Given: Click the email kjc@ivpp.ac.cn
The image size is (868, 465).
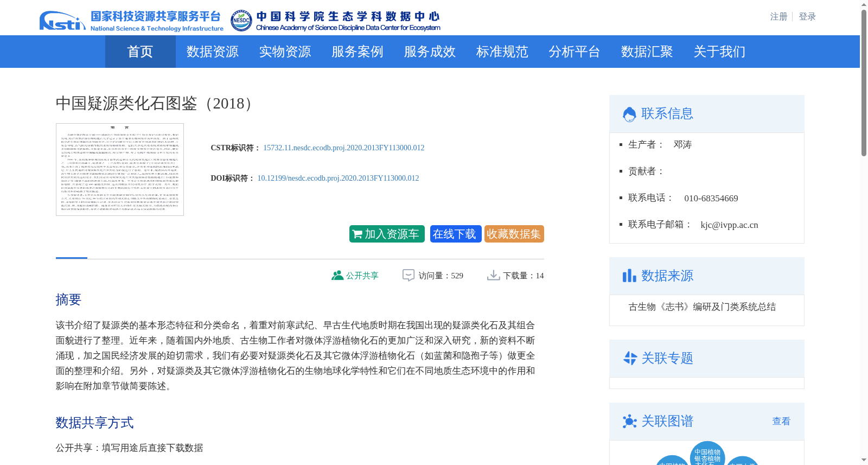Looking at the screenshot, I should (x=729, y=225).
